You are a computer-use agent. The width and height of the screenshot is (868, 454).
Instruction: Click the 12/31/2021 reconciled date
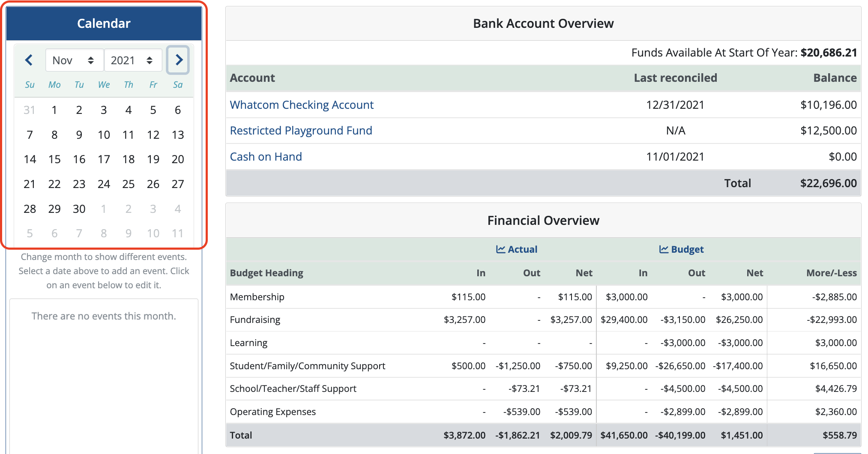pos(675,105)
